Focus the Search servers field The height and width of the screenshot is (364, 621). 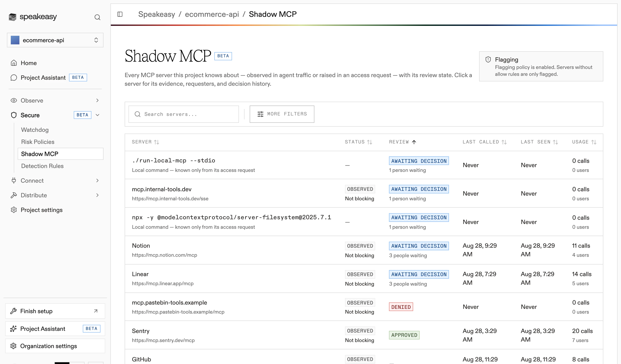tap(183, 114)
